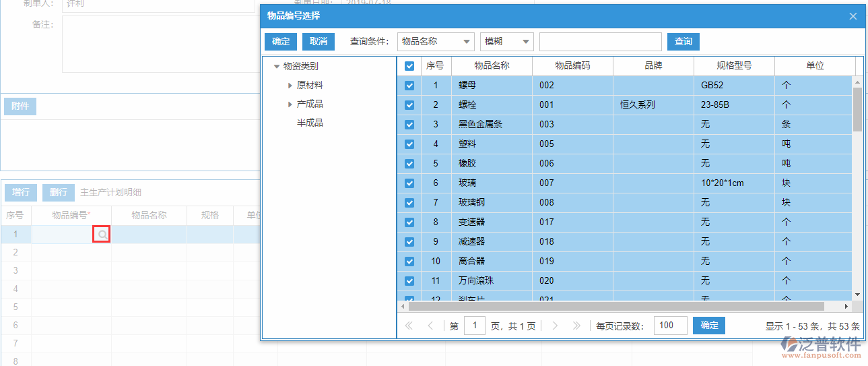This screenshot has height=366, width=868.
Task: Go to the first page of results
Action: pos(409,326)
